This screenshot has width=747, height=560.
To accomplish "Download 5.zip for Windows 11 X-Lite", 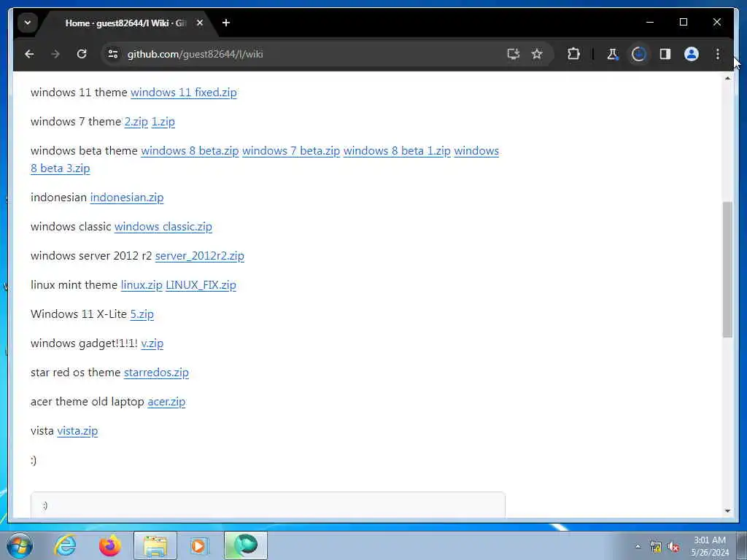I will click(x=142, y=314).
